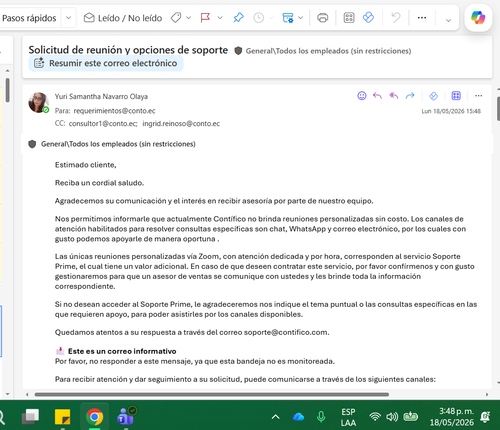The width and height of the screenshot is (500, 430).
Task: Click the date Lun 18/05/2026 15:48
Action: pos(451,111)
